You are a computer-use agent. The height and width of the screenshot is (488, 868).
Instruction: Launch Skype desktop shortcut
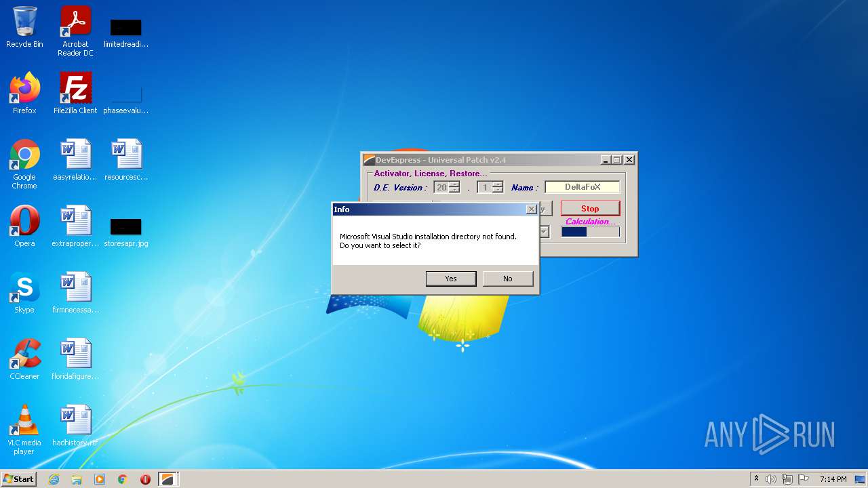tap(24, 293)
